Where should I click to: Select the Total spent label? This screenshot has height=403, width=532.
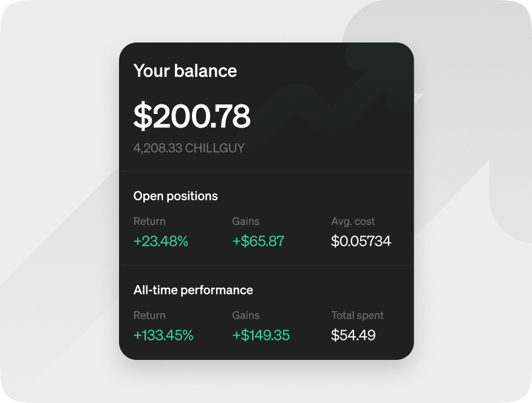(357, 316)
